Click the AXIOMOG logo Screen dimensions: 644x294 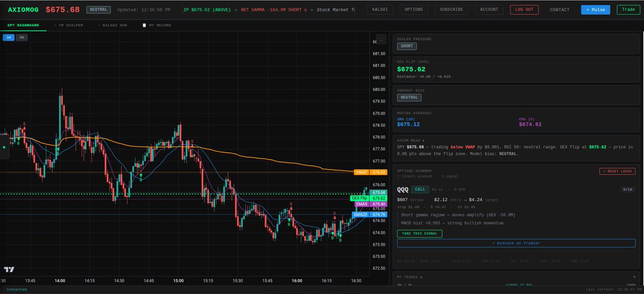pyautogui.click(x=24, y=10)
